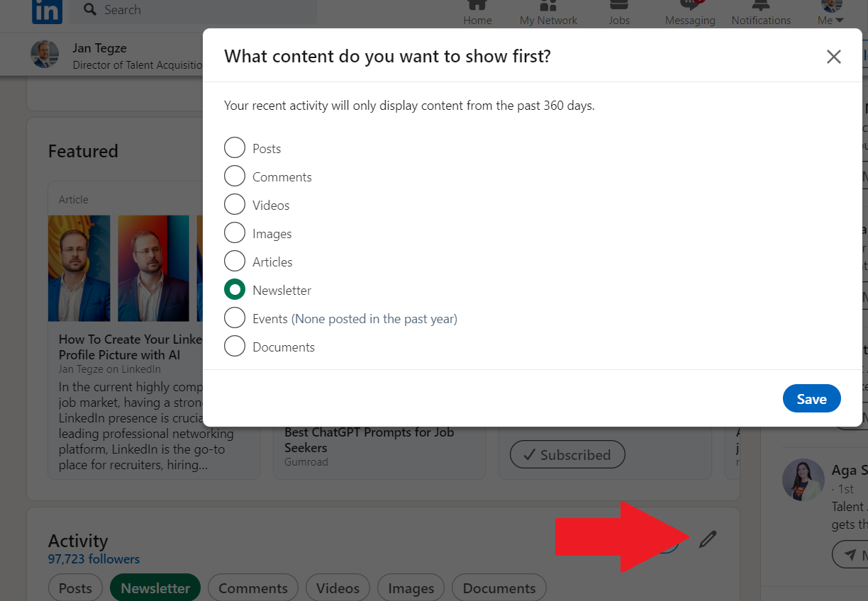Click the pencil edit icon in Activity section
Screen dimensions: 868x601
[x=708, y=539]
